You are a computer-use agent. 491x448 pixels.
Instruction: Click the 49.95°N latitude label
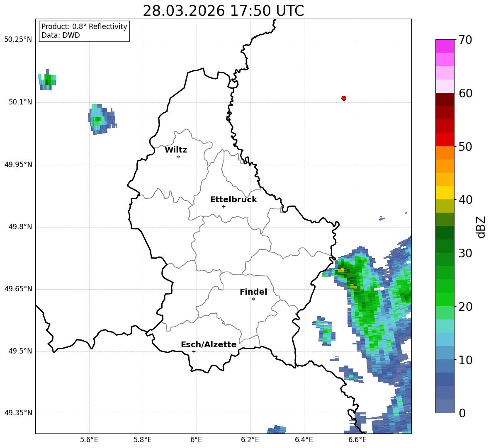(x=18, y=164)
